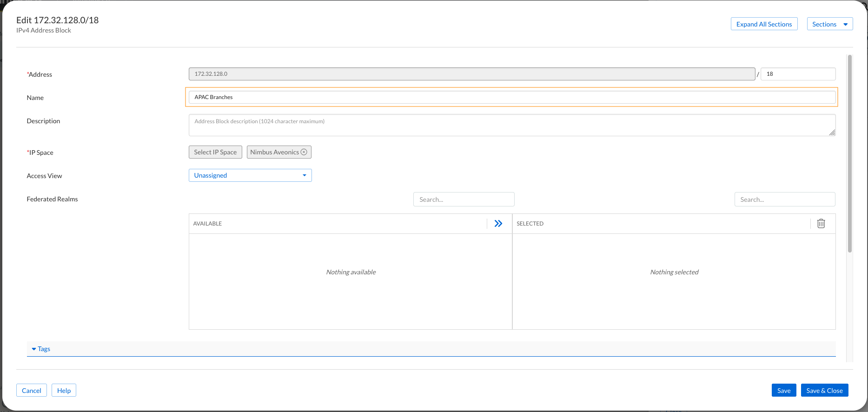This screenshot has height=412, width=868.
Task: Click the move-all double-arrow icon in Available
Action: pos(498,224)
